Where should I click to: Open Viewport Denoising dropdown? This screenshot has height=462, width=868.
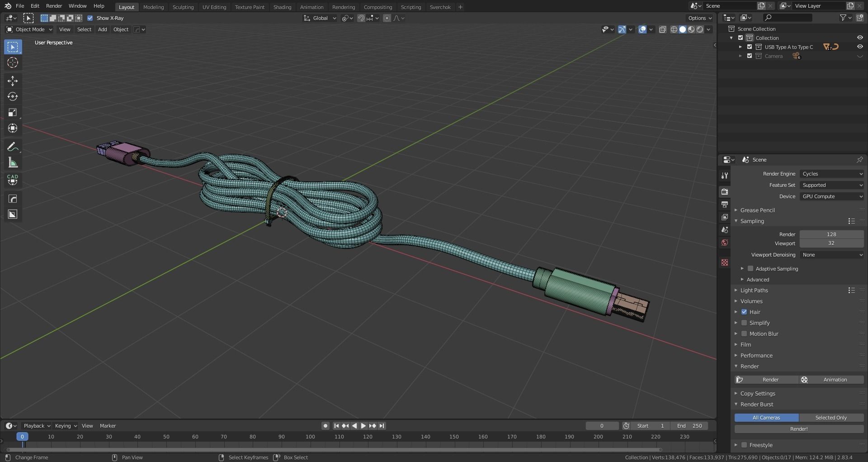point(832,255)
